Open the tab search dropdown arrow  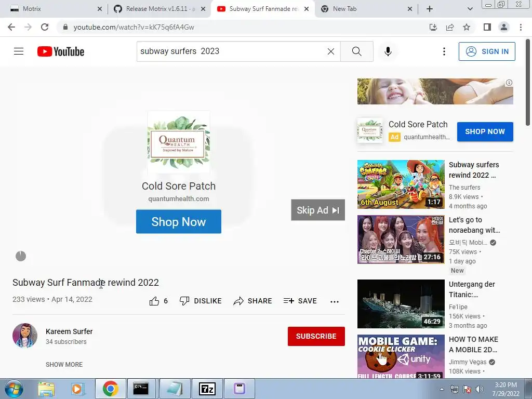click(470, 9)
